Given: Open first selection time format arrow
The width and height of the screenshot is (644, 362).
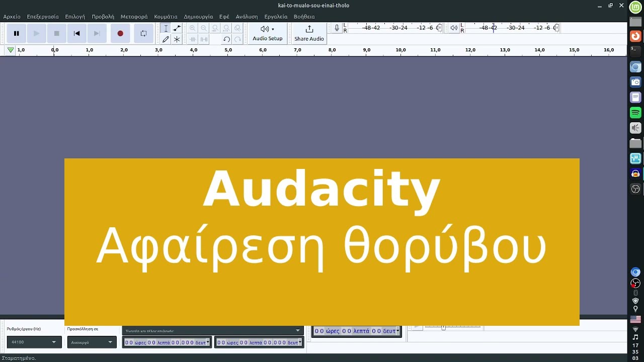Looking at the screenshot, I should [x=208, y=342].
